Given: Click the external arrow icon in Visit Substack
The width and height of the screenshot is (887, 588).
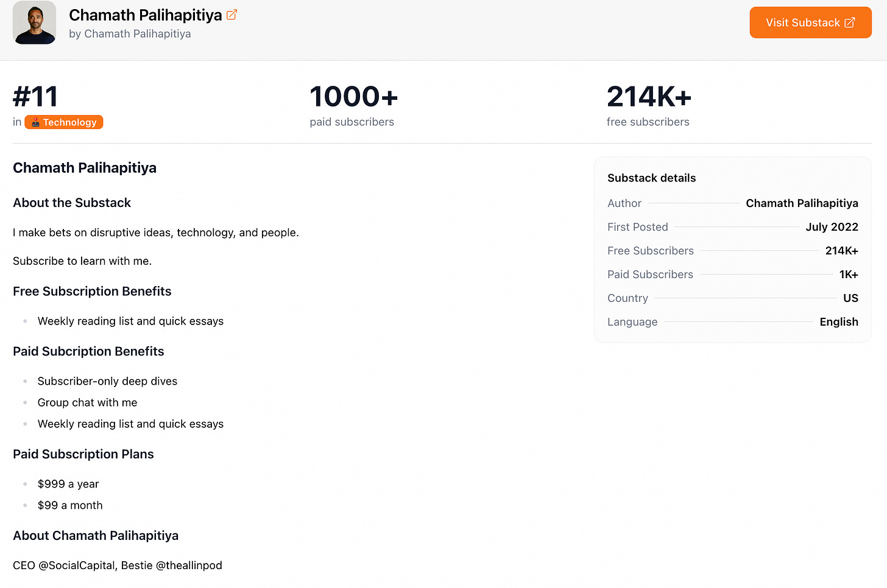Looking at the screenshot, I should (850, 23).
